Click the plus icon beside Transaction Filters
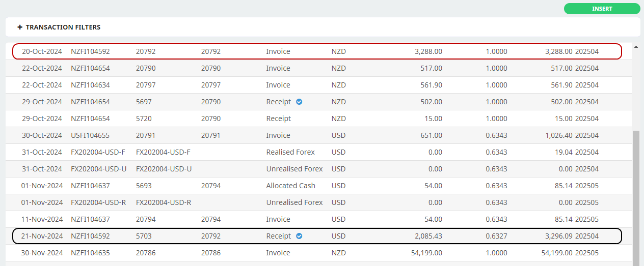The height and width of the screenshot is (266, 644). [x=20, y=27]
